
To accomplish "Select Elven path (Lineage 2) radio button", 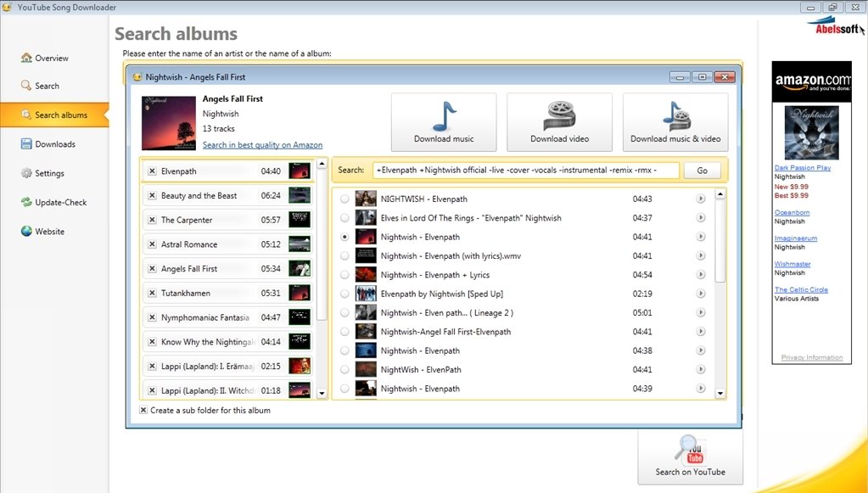I will pos(344,312).
